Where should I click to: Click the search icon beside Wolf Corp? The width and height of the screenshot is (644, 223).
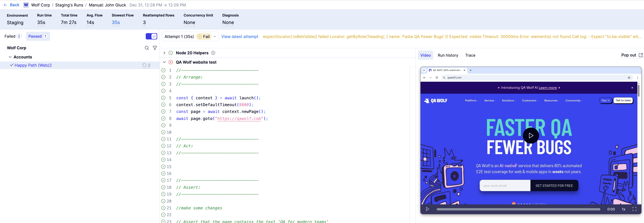(147, 48)
